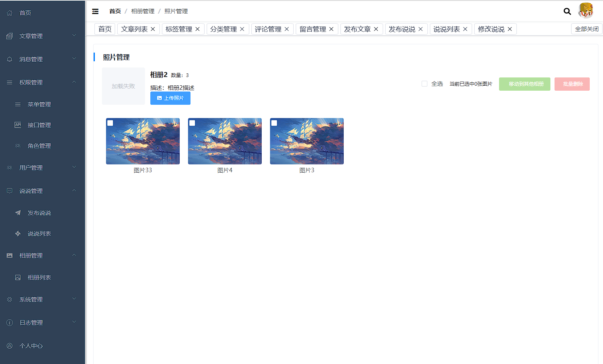
Task: Tick the checkbox on photo 图片4
Action: point(192,123)
